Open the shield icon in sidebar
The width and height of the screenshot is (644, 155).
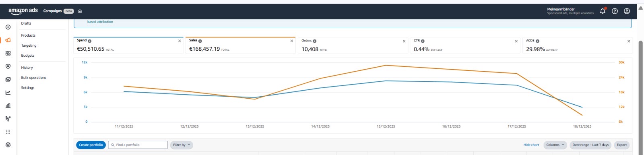[8, 66]
